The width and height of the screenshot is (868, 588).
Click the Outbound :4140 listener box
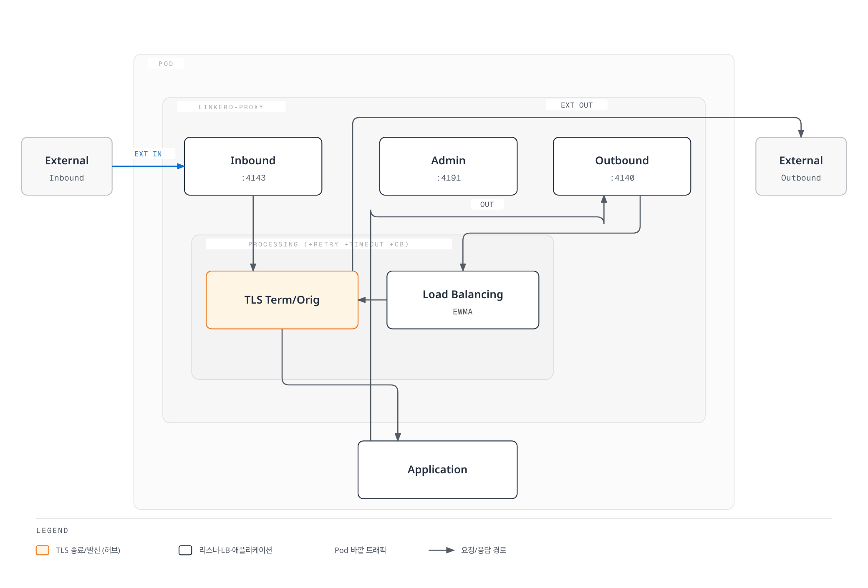622,166
